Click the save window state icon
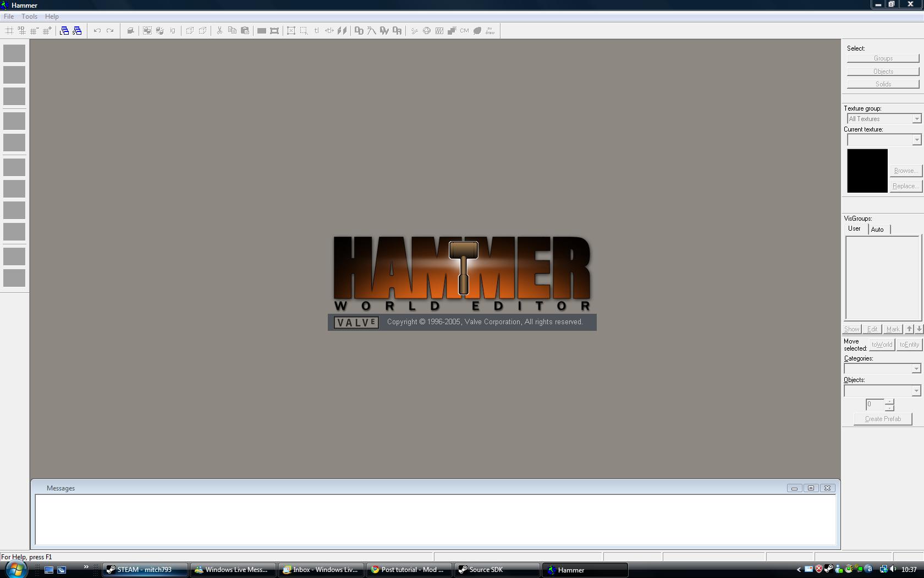The width and height of the screenshot is (924, 578). pos(77,31)
